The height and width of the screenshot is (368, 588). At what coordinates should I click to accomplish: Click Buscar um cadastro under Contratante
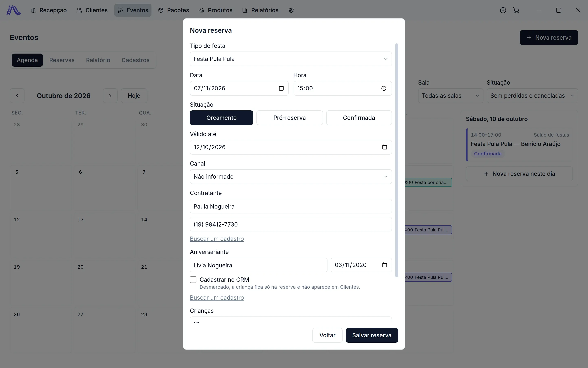tap(217, 239)
